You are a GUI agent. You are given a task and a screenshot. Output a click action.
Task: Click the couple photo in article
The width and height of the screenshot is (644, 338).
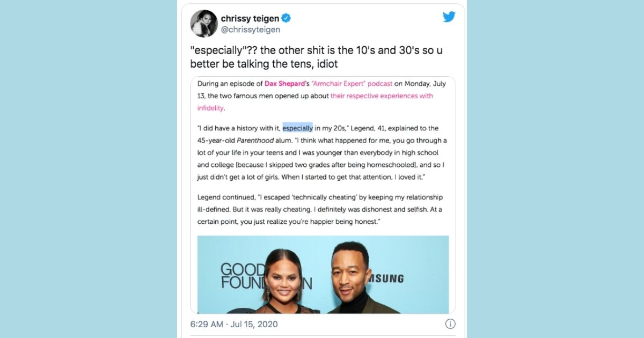[323, 275]
